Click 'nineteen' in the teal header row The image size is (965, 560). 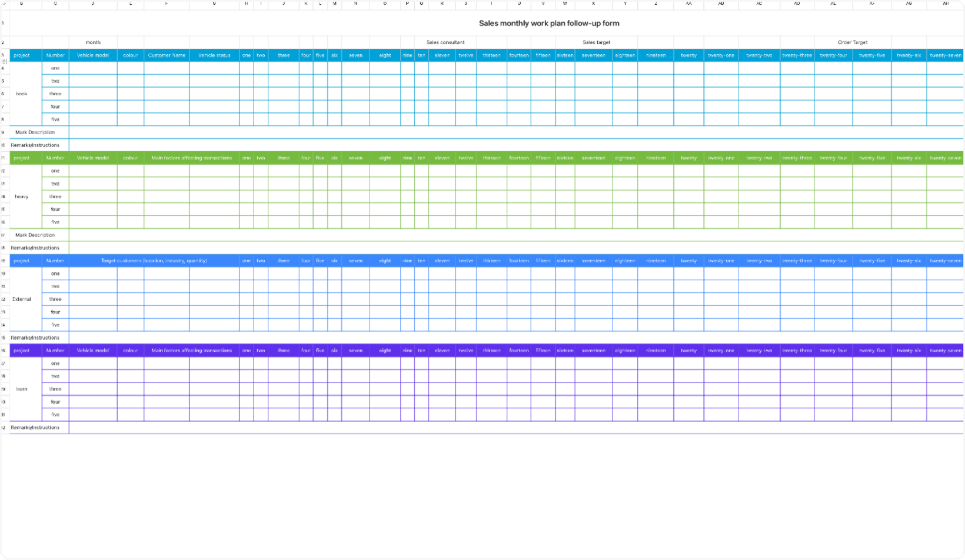655,55
